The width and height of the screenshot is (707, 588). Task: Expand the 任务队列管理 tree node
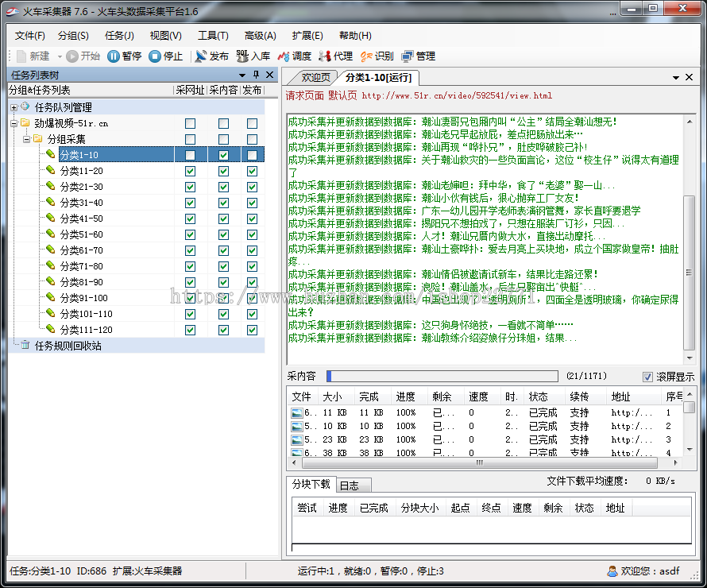(x=14, y=108)
